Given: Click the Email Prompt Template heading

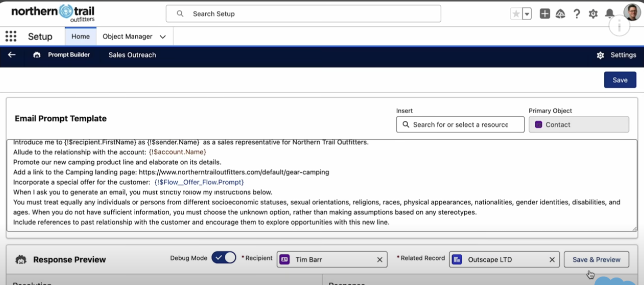Looking at the screenshot, I should tap(61, 118).
